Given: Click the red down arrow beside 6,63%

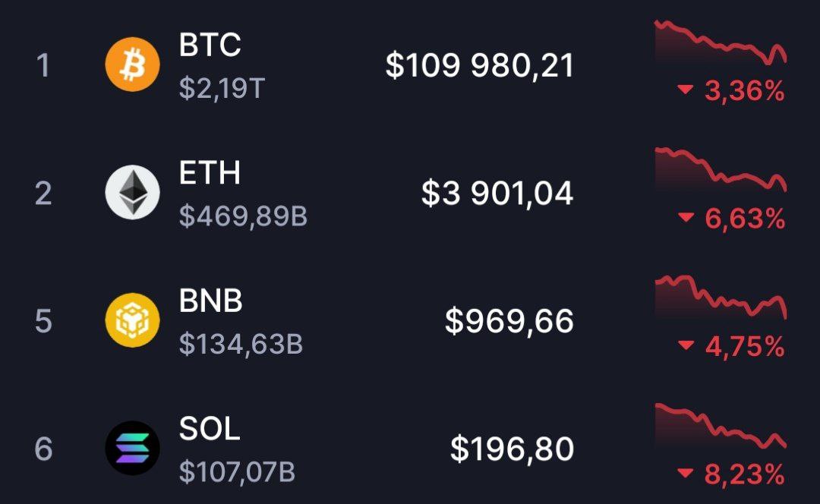Looking at the screenshot, I should pyautogui.click(x=686, y=219).
